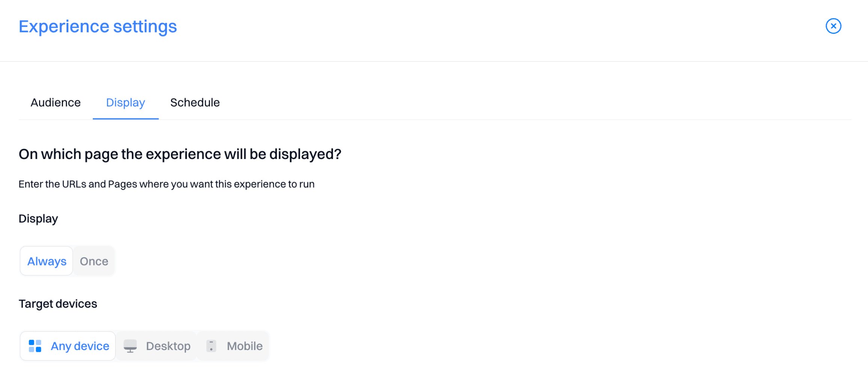868x388 pixels.
Task: Open the Schedule tab
Action: pos(195,102)
